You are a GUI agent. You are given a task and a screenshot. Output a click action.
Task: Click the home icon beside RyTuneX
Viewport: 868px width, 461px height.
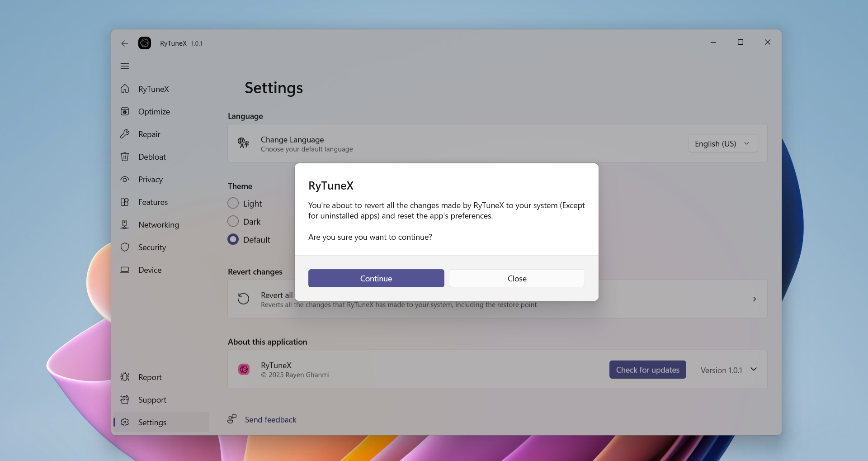pyautogui.click(x=125, y=89)
